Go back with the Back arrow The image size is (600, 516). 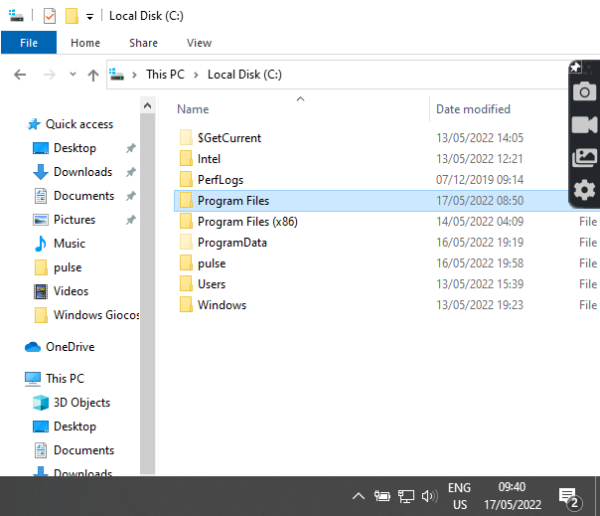pos(20,74)
